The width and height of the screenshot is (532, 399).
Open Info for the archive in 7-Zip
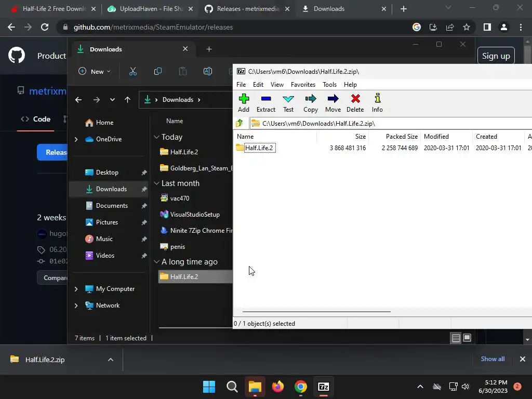377,103
